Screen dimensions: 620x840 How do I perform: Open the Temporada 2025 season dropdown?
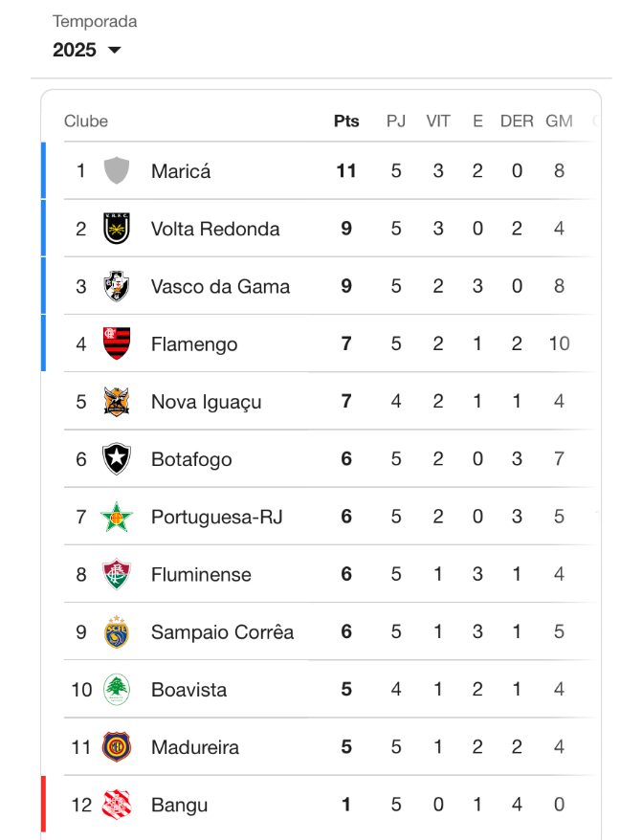click(87, 50)
